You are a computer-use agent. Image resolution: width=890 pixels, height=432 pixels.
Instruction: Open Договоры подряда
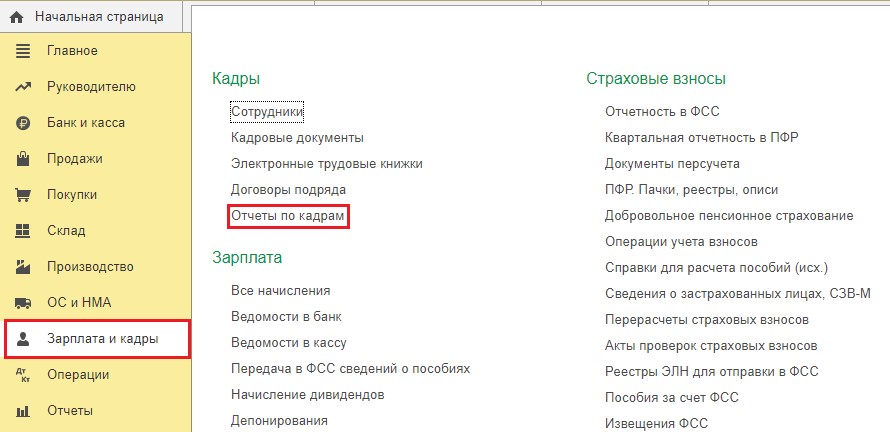(288, 190)
